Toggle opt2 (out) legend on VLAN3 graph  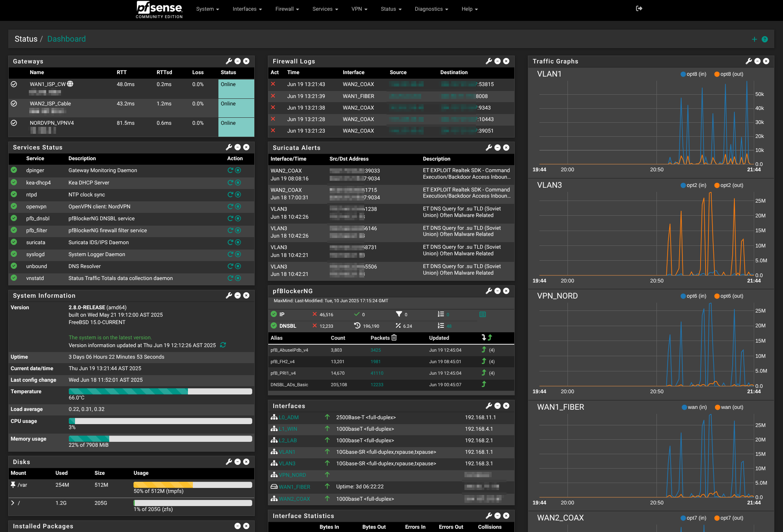[729, 185]
